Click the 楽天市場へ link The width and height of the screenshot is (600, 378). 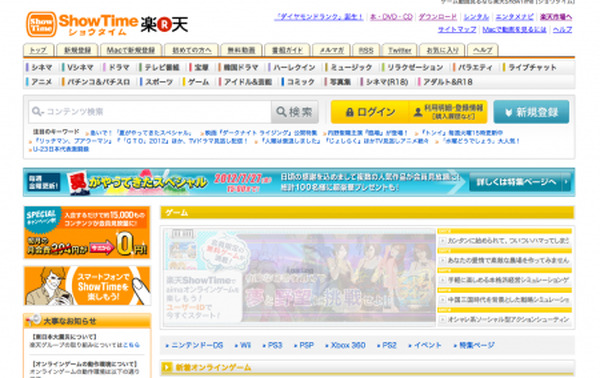(x=556, y=17)
